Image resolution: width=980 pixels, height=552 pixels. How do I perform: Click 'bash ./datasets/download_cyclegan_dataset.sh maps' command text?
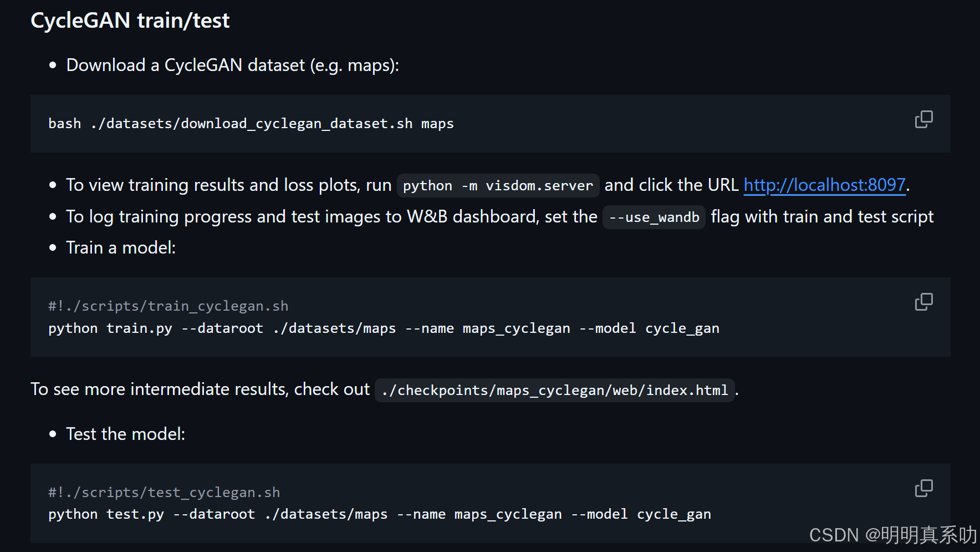(251, 124)
